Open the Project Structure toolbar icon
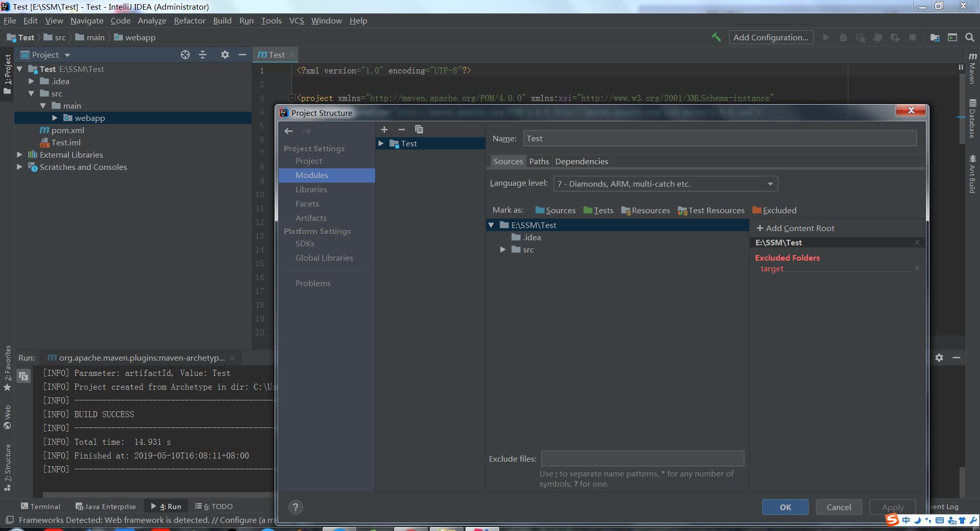The width and height of the screenshot is (980, 531). pos(935,37)
